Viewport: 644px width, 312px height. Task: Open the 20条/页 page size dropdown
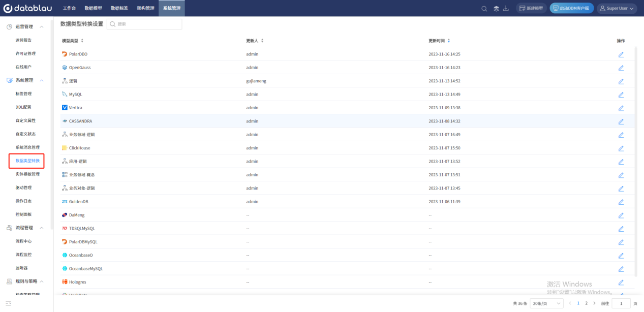[546, 303]
